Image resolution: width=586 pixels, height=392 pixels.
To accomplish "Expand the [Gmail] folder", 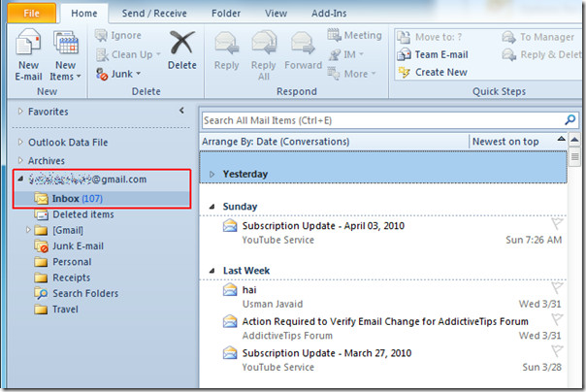I will click(28, 230).
